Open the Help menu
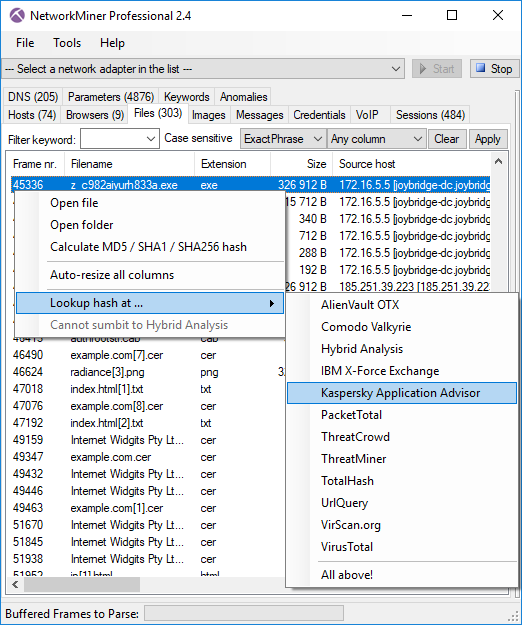522x625 pixels. (112, 43)
